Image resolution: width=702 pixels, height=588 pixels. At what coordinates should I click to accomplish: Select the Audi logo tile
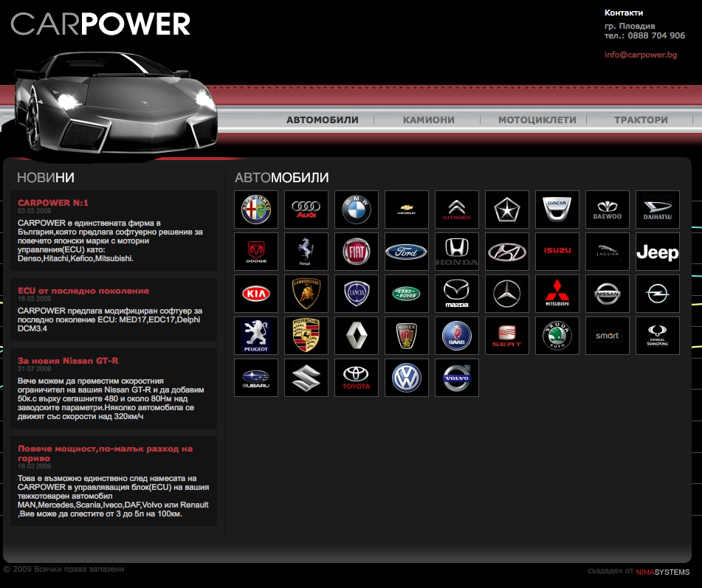[306, 210]
